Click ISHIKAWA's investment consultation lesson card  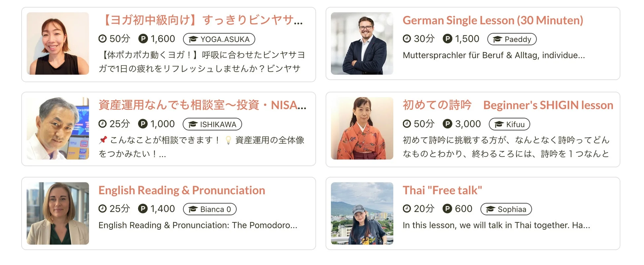pyautogui.click(x=168, y=129)
